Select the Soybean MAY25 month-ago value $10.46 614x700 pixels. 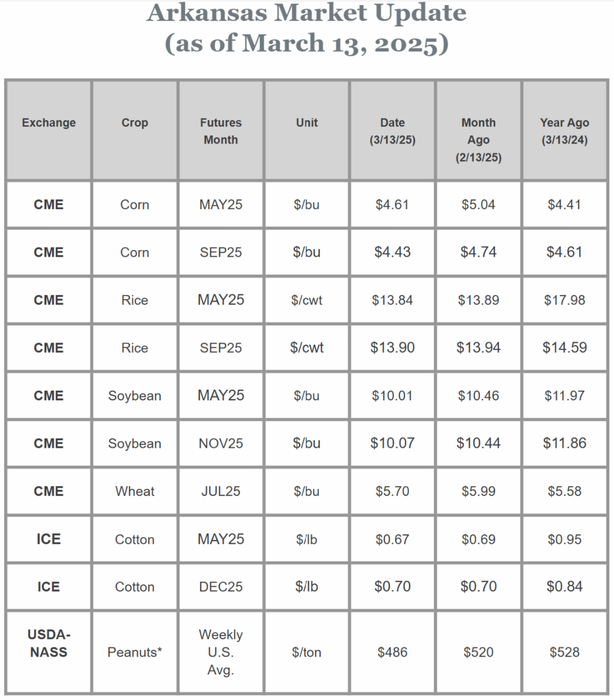pyautogui.click(x=478, y=396)
